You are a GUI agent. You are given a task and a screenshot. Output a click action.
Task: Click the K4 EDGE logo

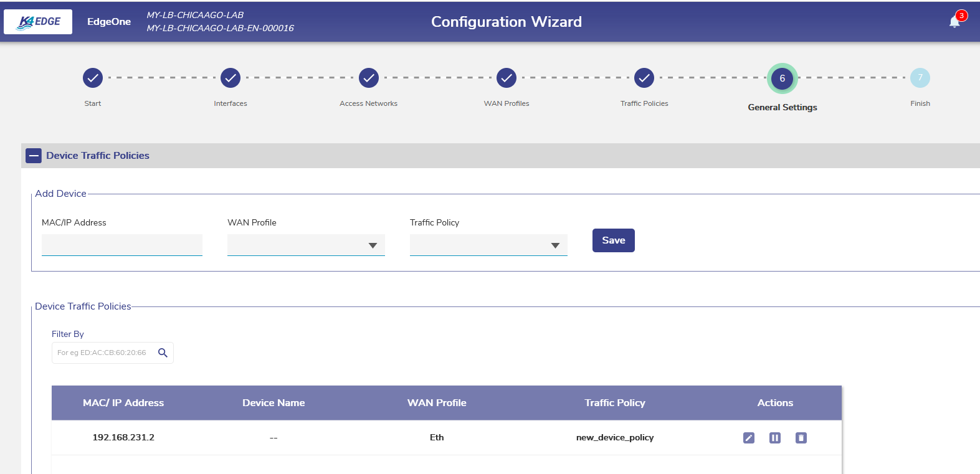38,22
